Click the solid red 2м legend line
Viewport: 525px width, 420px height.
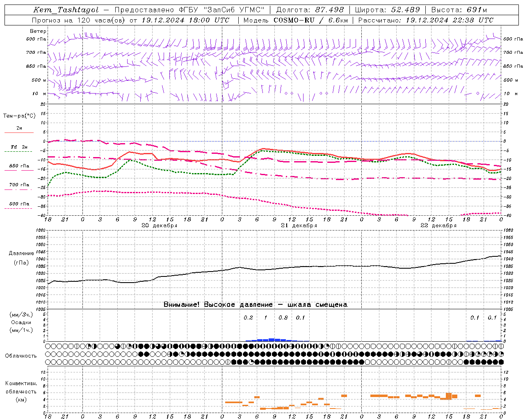point(19,132)
